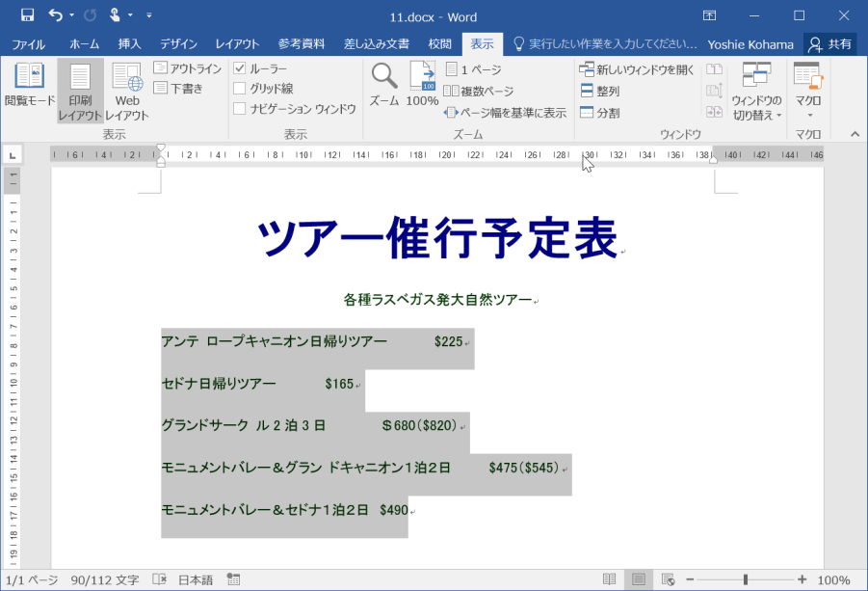Click the redo button in Quick Access Toolbar
The image size is (868, 591).
coord(90,15)
